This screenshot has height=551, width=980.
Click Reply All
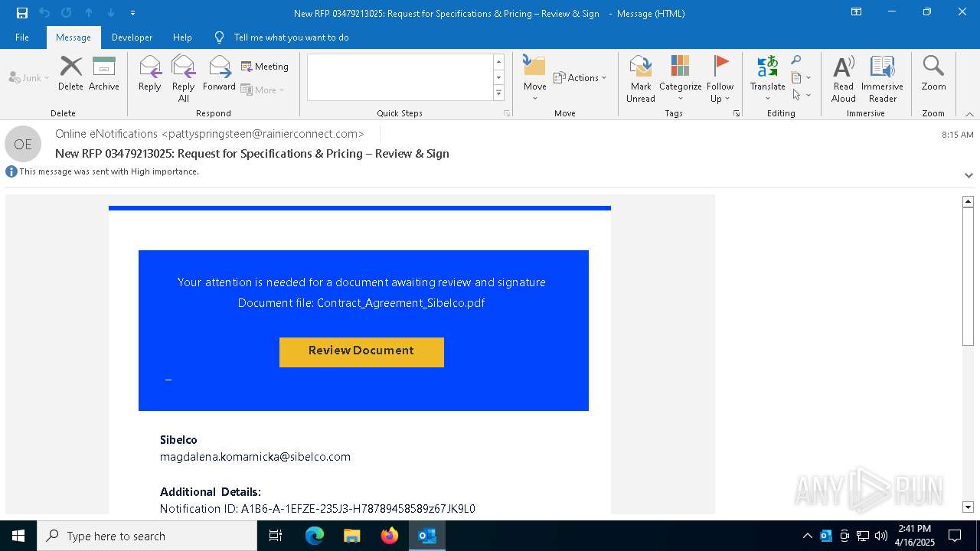184,78
